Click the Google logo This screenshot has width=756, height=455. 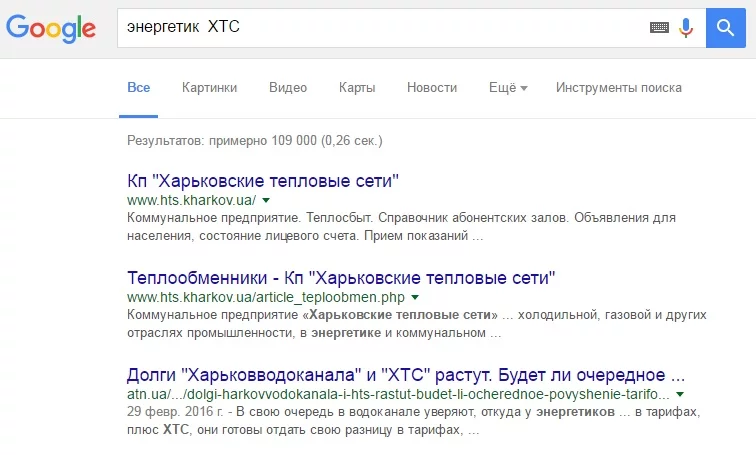click(x=51, y=28)
